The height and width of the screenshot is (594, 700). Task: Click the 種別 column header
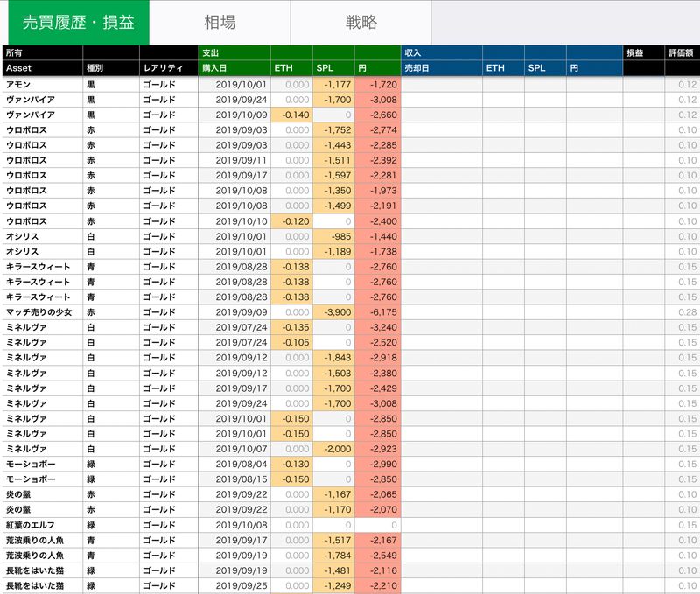110,68
